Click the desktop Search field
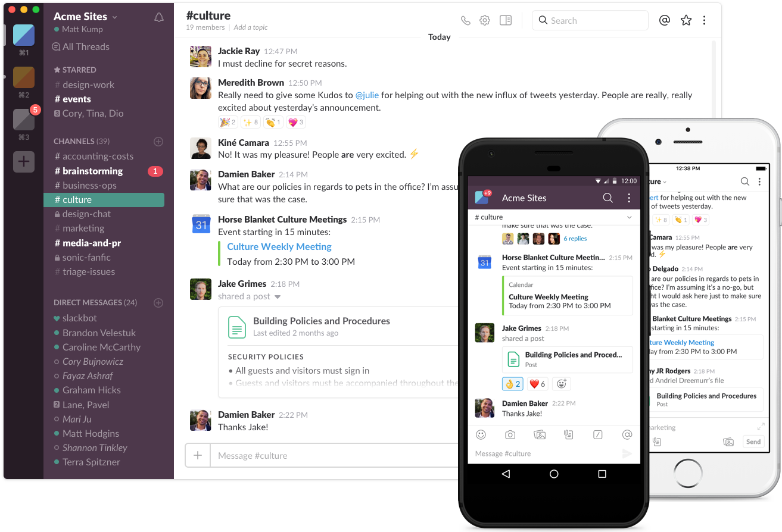Screen dimensions: 782x532 coord(590,20)
